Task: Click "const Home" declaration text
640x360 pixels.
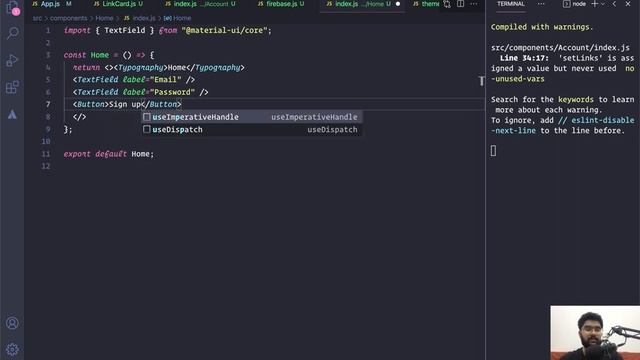Action: click(86, 55)
